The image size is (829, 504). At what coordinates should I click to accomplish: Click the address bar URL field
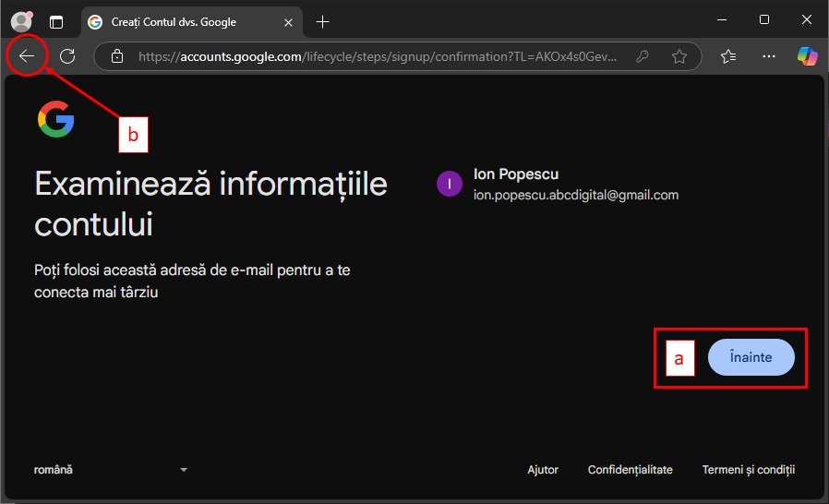pos(378,56)
